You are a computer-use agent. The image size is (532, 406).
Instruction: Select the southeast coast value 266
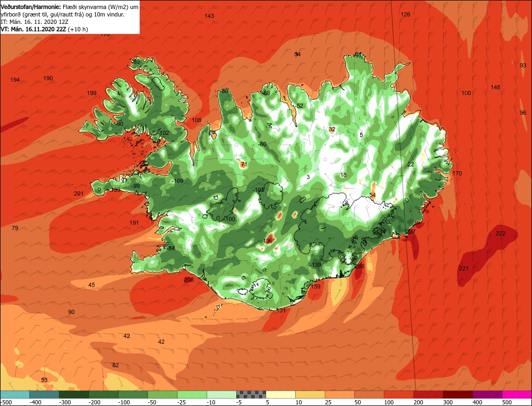(360, 266)
